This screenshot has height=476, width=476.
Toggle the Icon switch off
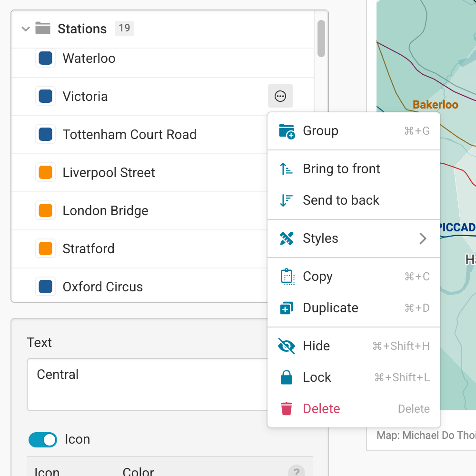43,439
